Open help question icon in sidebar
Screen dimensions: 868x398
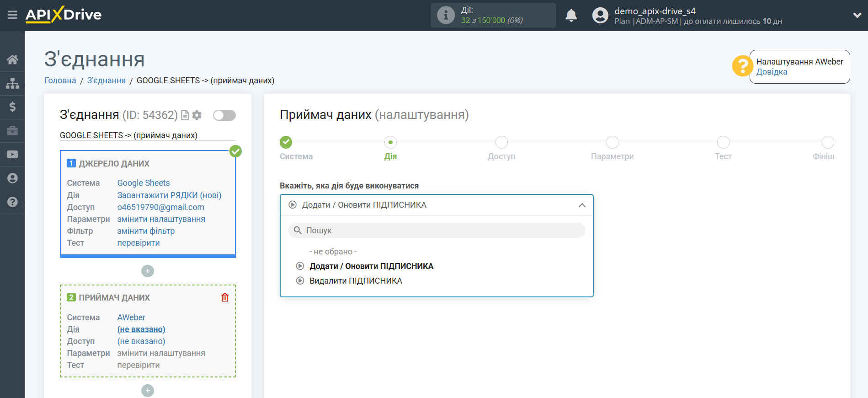pos(12,202)
